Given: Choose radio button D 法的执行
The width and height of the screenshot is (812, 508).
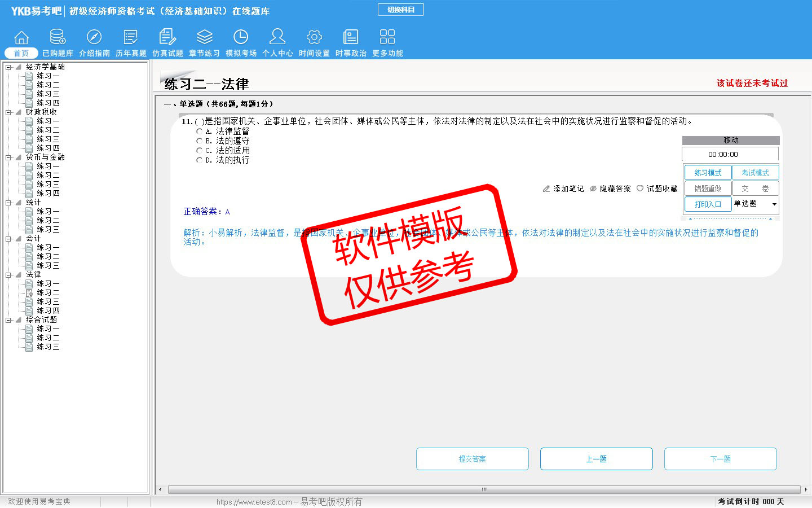Looking at the screenshot, I should [x=199, y=160].
